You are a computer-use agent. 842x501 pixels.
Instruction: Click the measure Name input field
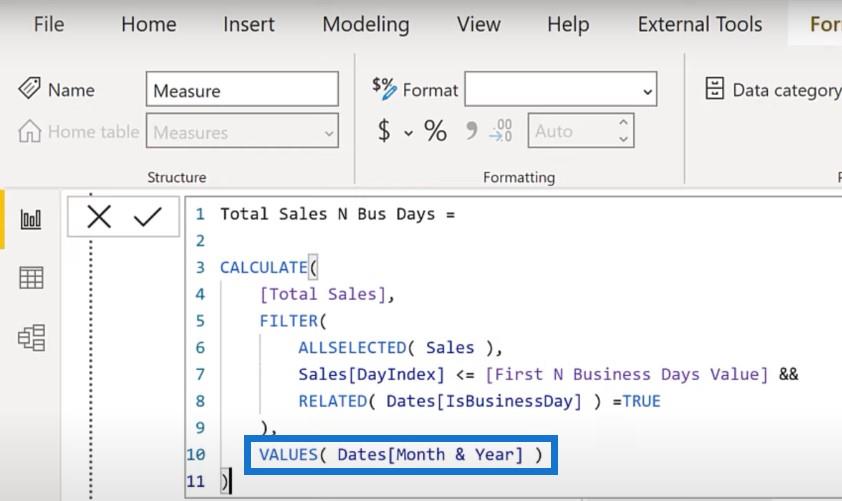242,90
